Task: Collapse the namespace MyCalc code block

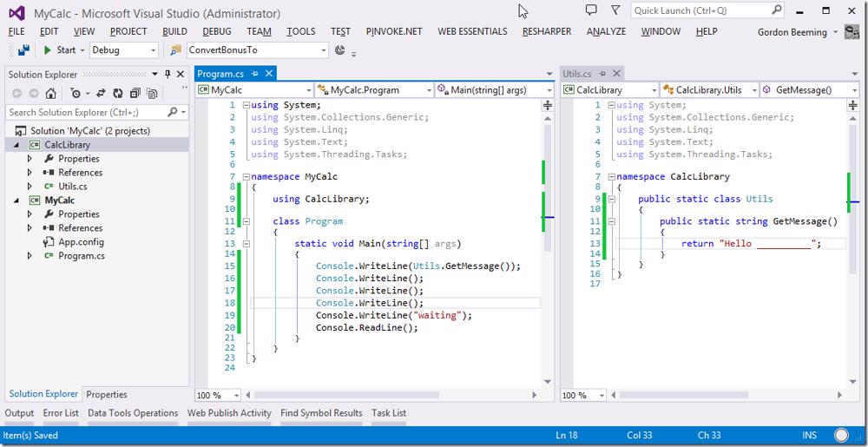Action: [246, 177]
